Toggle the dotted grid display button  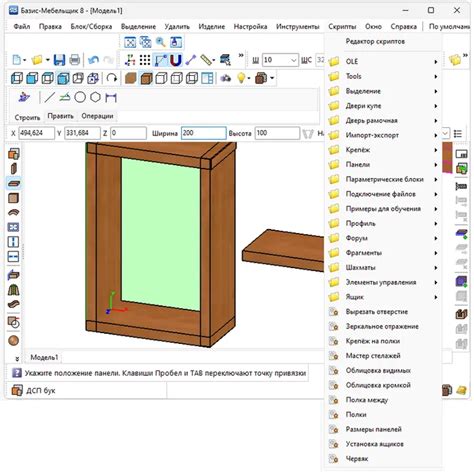145,60
